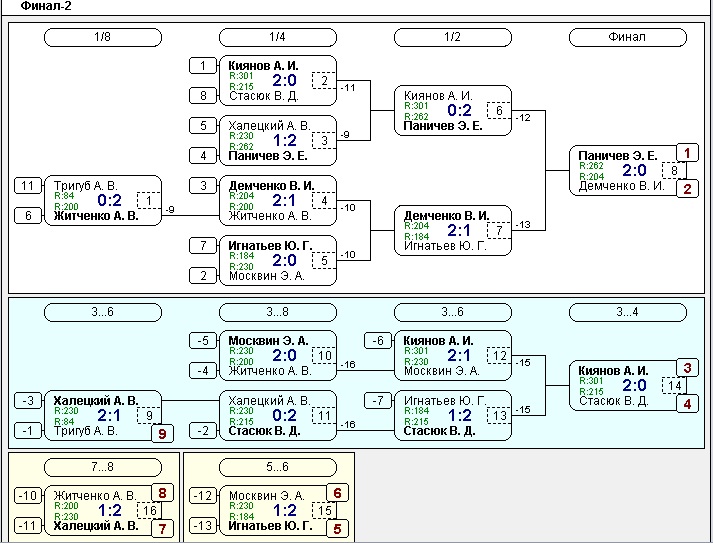Click seed box 6 beside Житченко А. В.
This screenshot has width=713, height=543.
[x=28, y=216]
